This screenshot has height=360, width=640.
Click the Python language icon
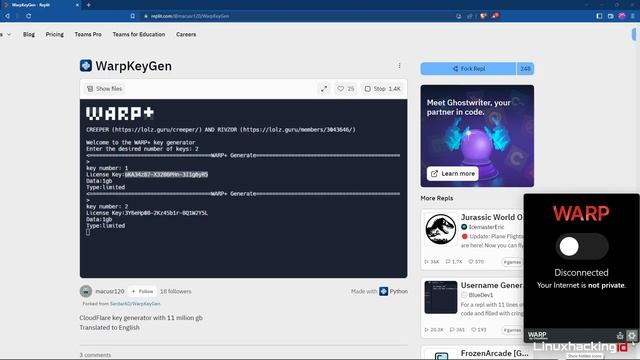click(383, 291)
